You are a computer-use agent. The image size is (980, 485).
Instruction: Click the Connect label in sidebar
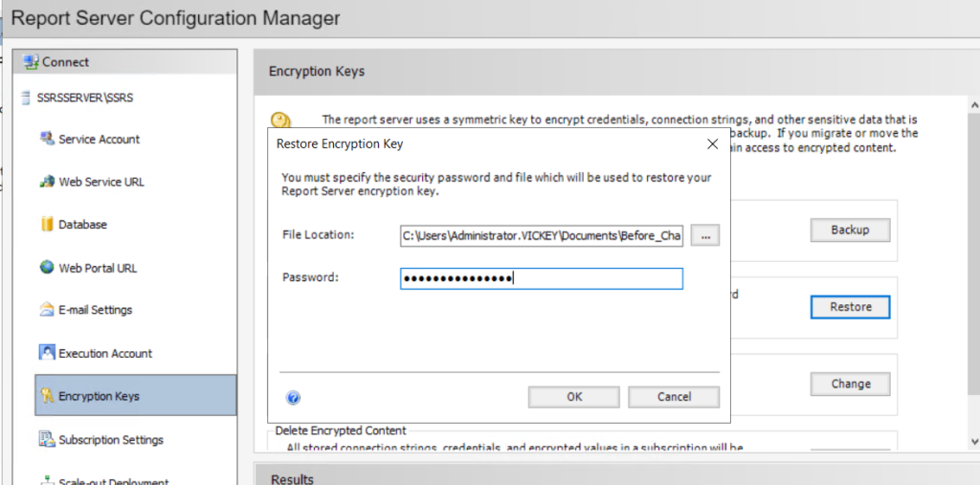tap(66, 62)
